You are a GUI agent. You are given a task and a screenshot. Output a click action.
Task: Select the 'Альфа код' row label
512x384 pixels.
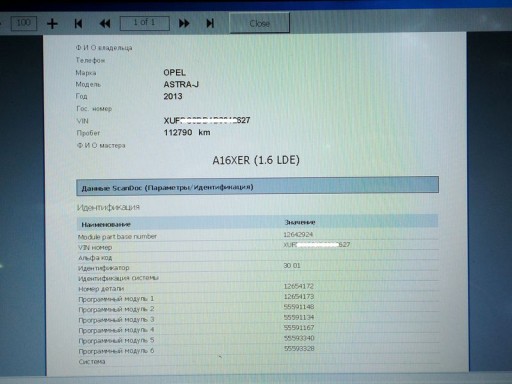[95, 258]
